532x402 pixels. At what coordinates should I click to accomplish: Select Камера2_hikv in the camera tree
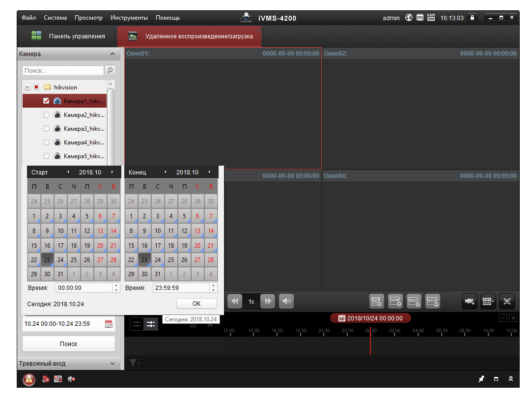pyautogui.click(x=84, y=115)
